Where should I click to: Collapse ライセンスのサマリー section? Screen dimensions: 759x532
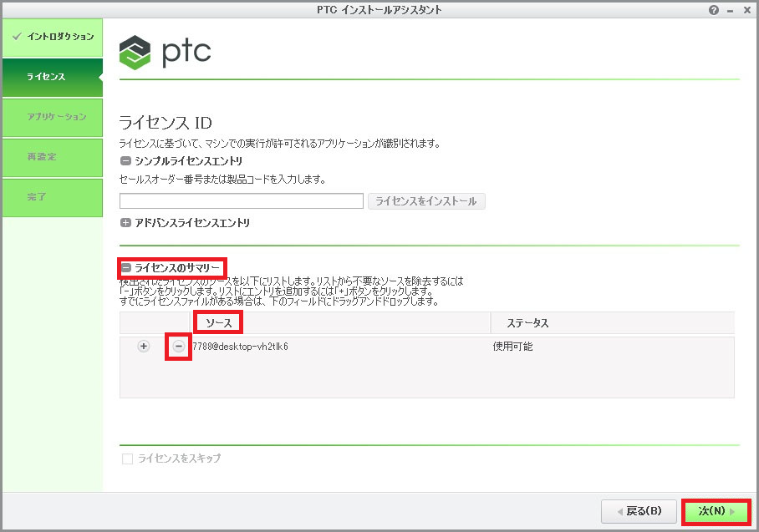click(126, 267)
